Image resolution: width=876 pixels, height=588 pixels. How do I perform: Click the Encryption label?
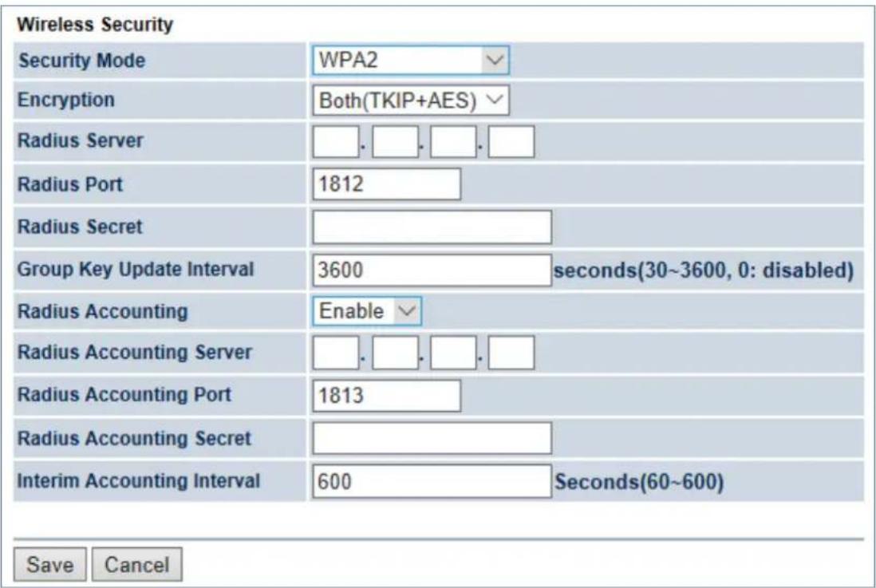pyautogui.click(x=66, y=100)
